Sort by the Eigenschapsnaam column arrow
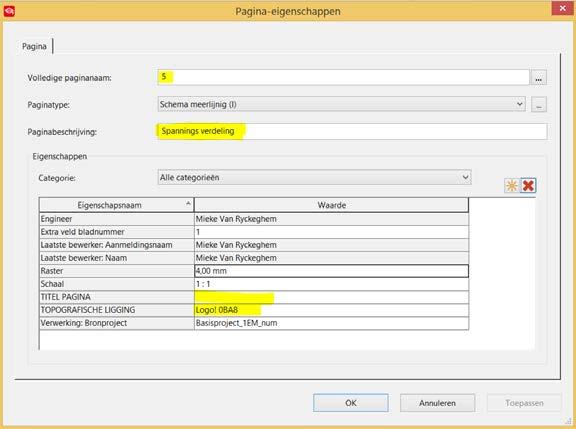This screenshot has height=429, width=576. pos(188,203)
